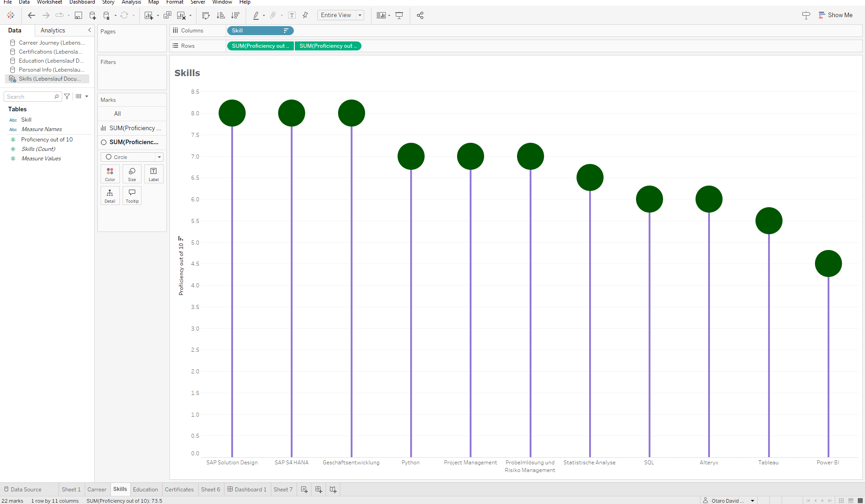Screen dimensions: 865x504
Task: Open the Color marks card
Action: click(110, 174)
